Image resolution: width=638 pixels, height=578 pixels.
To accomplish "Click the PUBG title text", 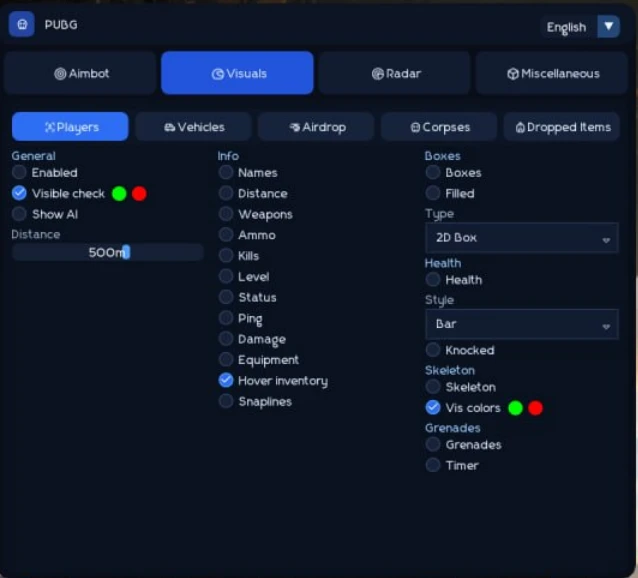I will pyautogui.click(x=61, y=25).
